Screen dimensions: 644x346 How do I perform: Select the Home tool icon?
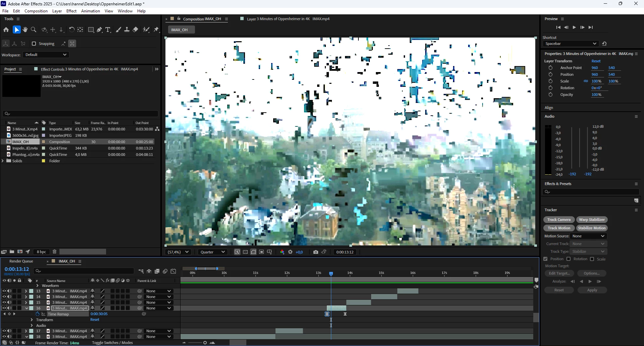click(x=6, y=30)
